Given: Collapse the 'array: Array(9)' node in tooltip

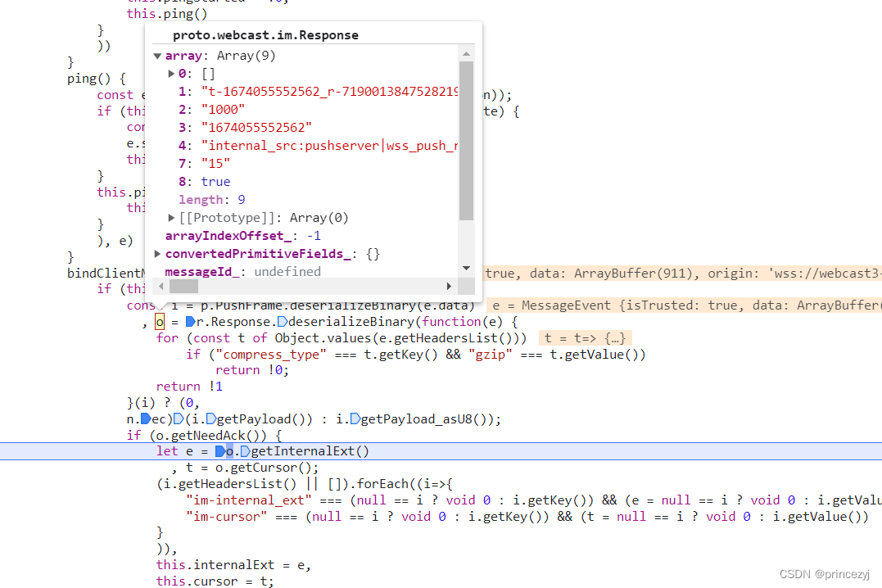Looking at the screenshot, I should (157, 56).
